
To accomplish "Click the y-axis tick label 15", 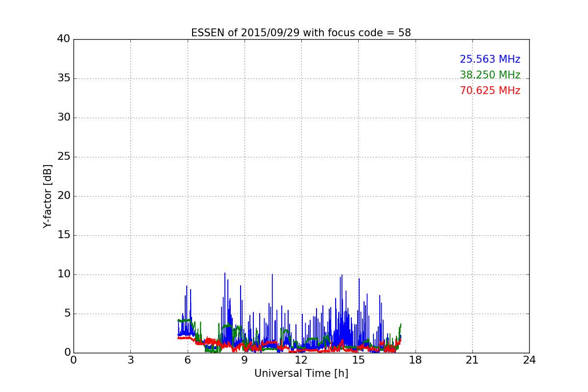I will point(64,235).
